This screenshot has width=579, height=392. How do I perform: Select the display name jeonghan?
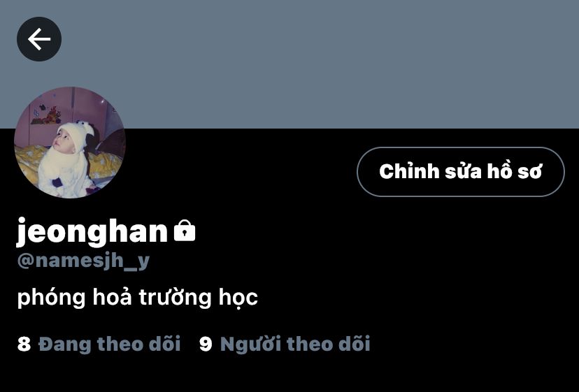click(92, 232)
